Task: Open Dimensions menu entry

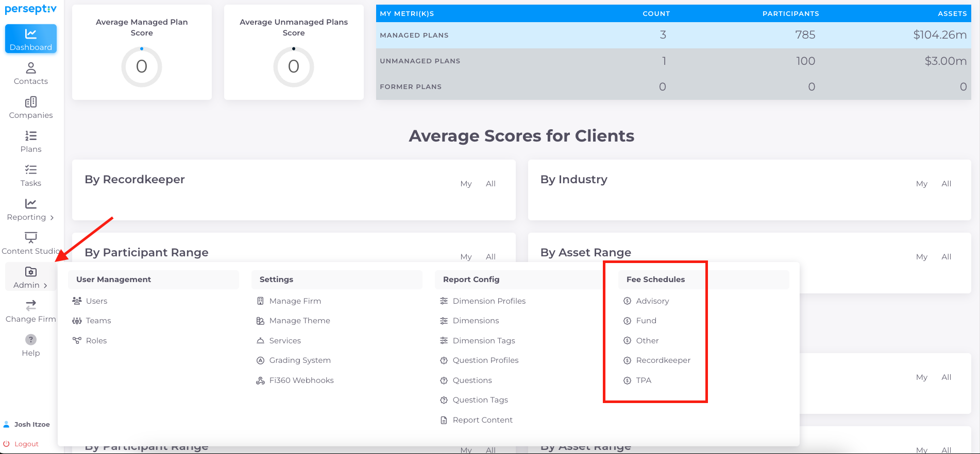Action: (x=476, y=321)
